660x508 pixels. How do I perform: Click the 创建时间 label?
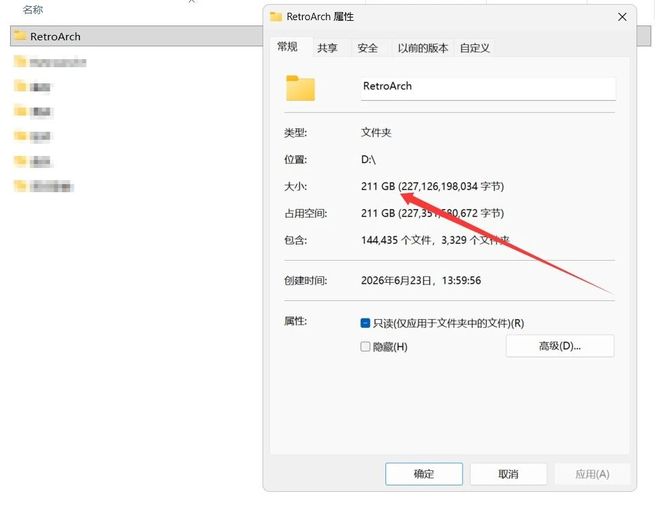coord(306,280)
